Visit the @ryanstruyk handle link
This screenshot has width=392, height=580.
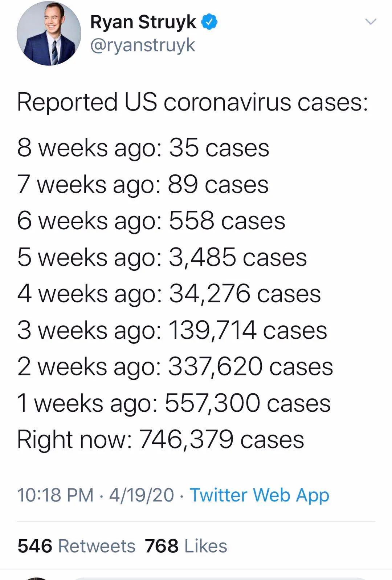143,45
